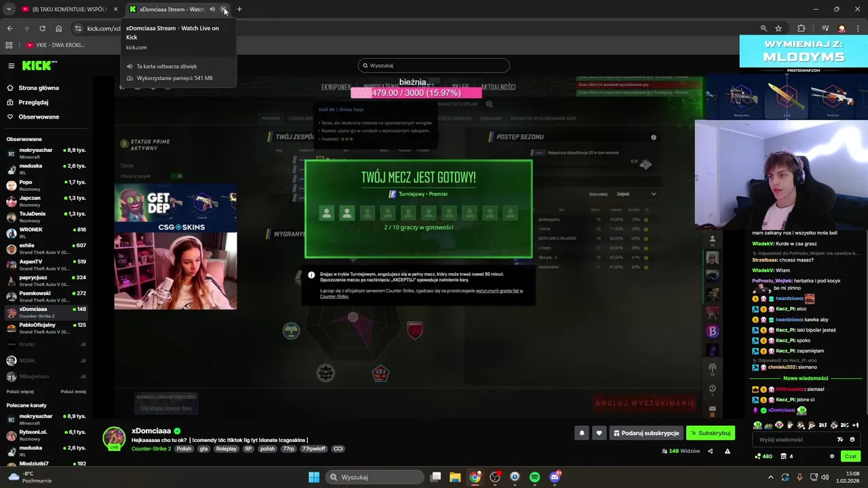Image resolution: width=868 pixels, height=488 pixels.
Task: Open a new browser tab
Action: (239, 9)
